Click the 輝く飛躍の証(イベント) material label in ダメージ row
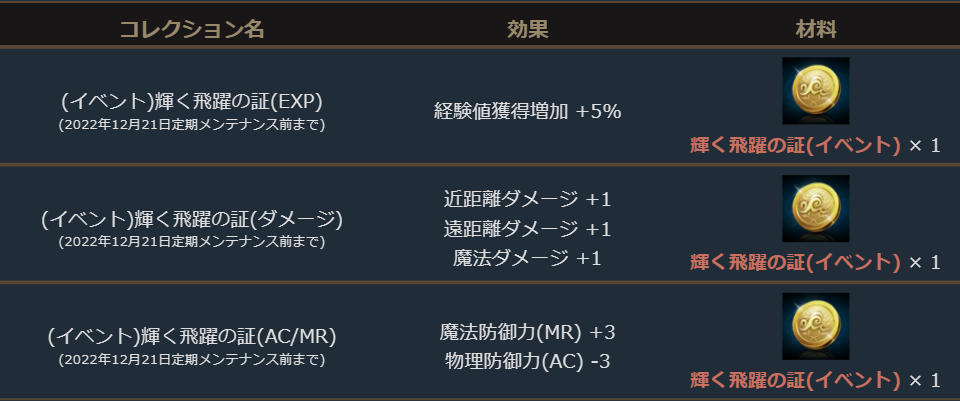This screenshot has width=960, height=401. (x=795, y=262)
